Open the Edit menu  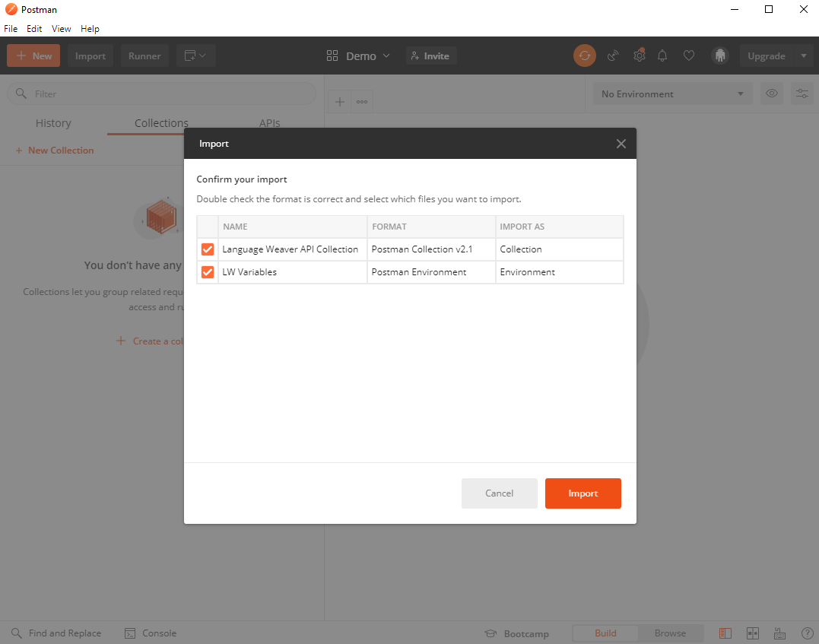point(34,29)
